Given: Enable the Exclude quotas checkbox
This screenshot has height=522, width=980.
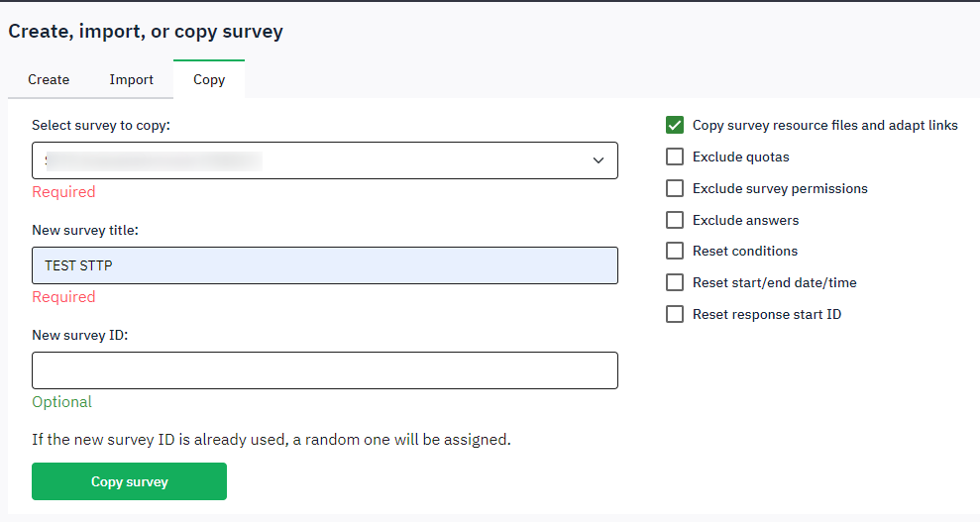Looking at the screenshot, I should pyautogui.click(x=675, y=157).
